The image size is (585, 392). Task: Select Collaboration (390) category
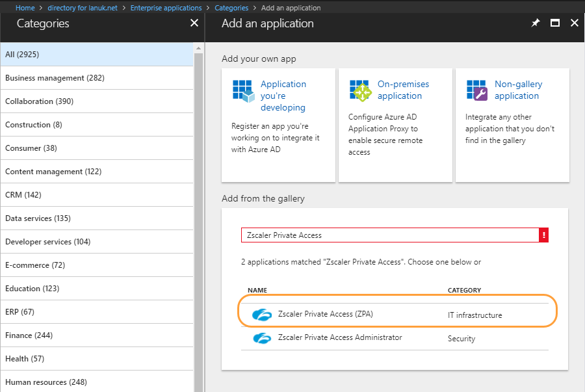(97, 101)
